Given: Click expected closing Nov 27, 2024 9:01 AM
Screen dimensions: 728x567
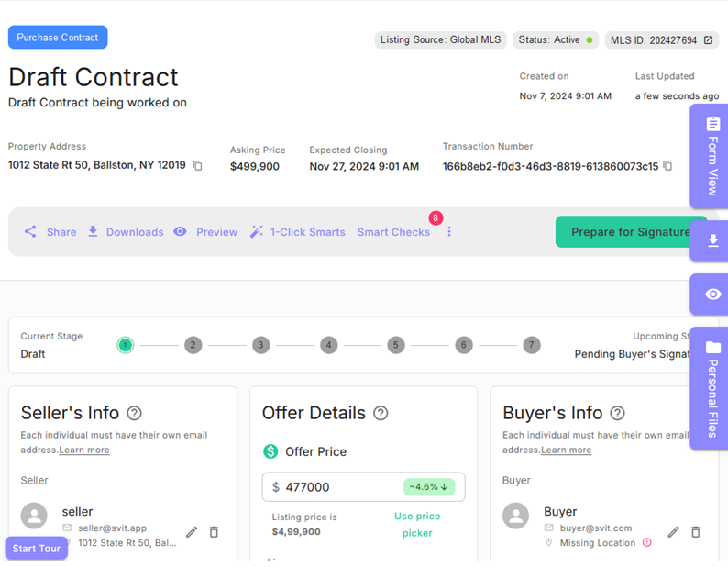Looking at the screenshot, I should (x=365, y=166).
